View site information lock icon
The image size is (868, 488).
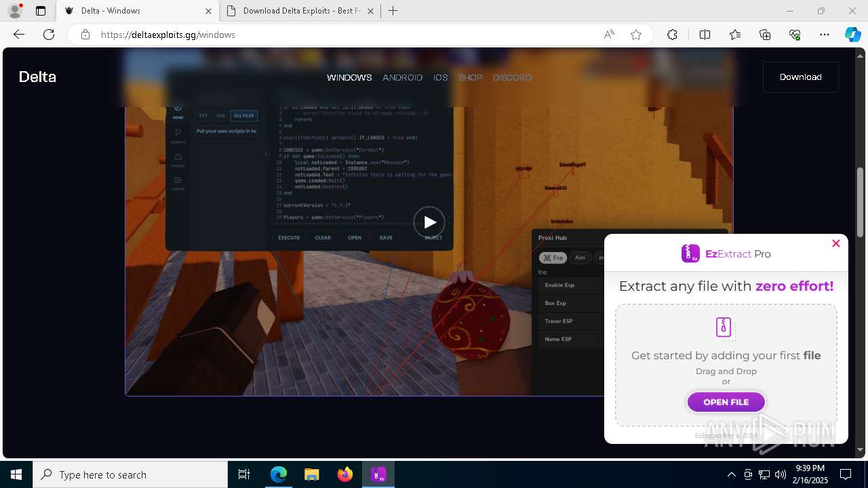point(85,35)
